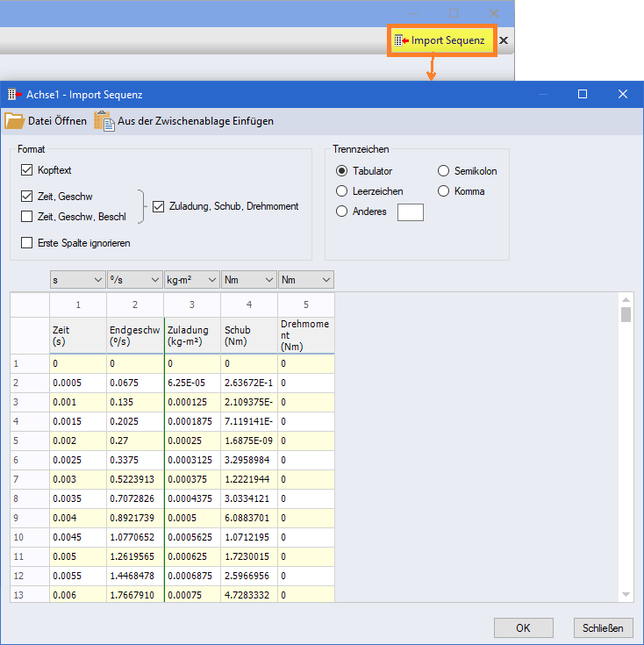
Task: Close the Achse1 Import Sequenz dialog
Action: (x=623, y=94)
